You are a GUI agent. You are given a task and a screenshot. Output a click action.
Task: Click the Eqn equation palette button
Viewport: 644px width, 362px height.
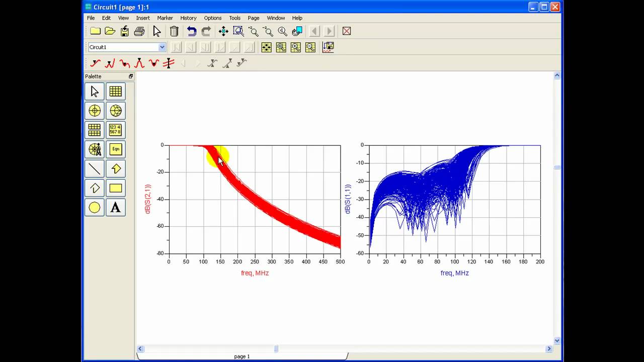click(x=116, y=149)
